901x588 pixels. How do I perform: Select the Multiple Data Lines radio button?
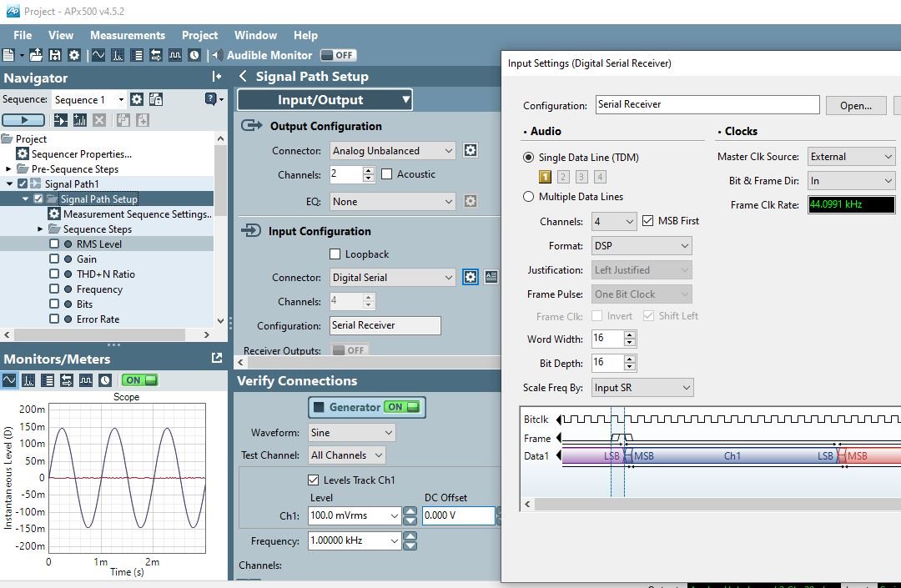[528, 196]
